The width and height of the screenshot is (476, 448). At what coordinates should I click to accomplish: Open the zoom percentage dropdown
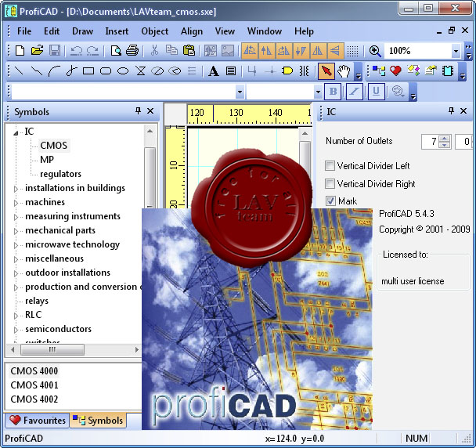tap(456, 51)
